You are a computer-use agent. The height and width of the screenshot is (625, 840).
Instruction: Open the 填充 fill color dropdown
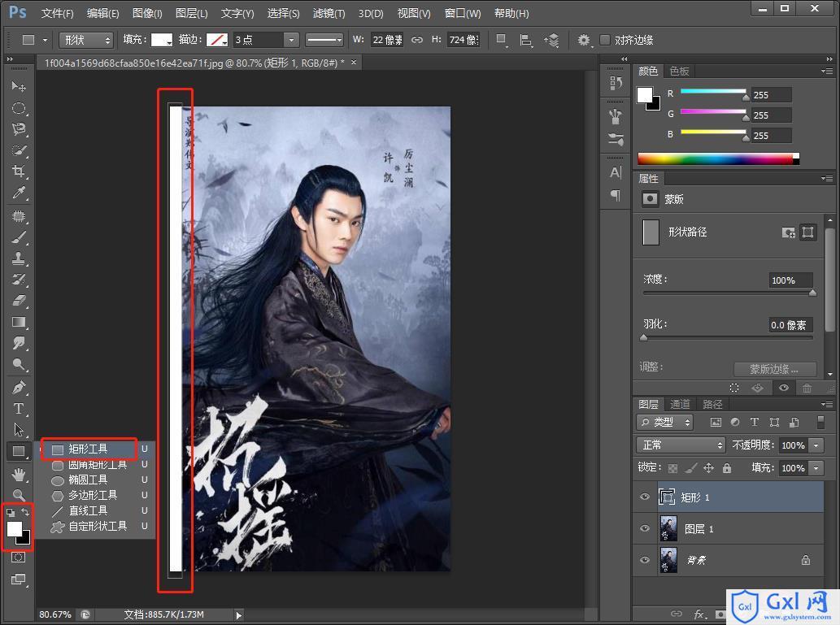[x=162, y=40]
